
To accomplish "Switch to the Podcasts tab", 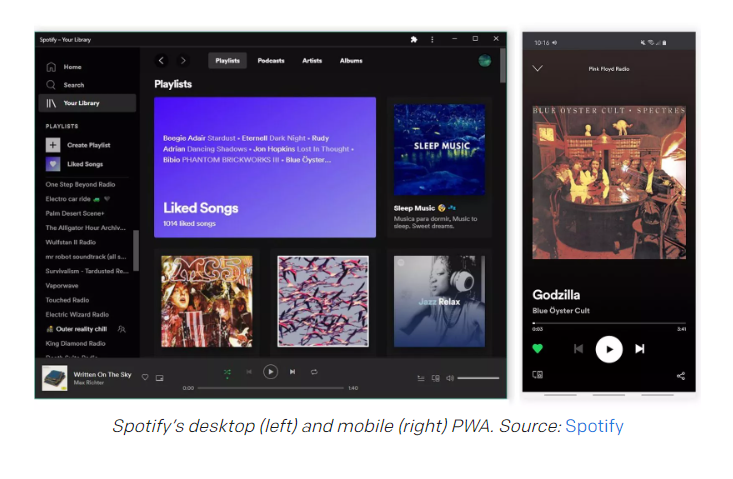I will (271, 61).
